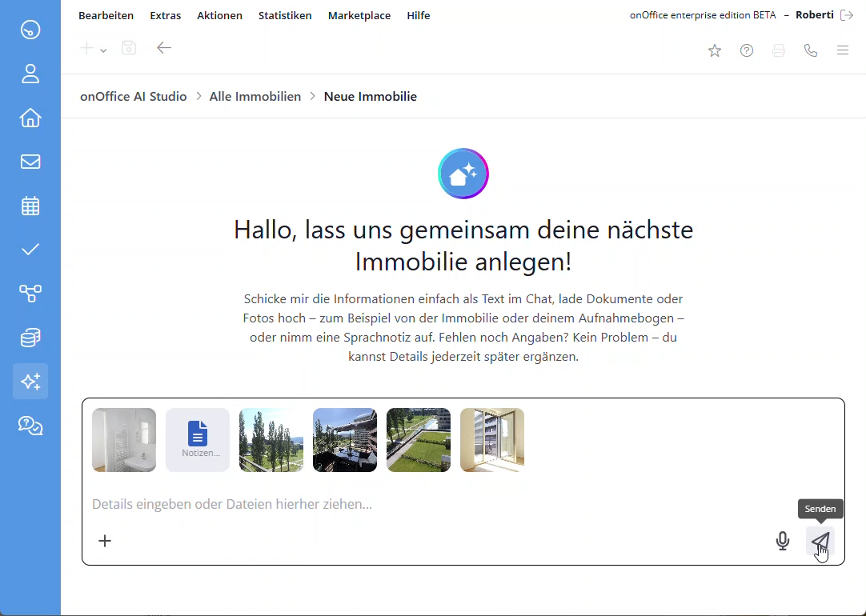Navigate to Alle Immobilien via breadcrumb

255,96
